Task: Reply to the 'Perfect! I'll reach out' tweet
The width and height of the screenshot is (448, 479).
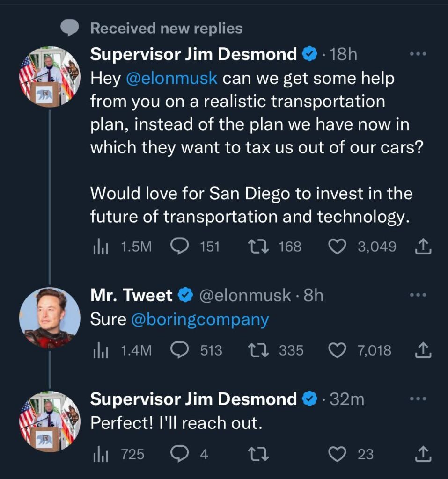Action: tap(179, 453)
